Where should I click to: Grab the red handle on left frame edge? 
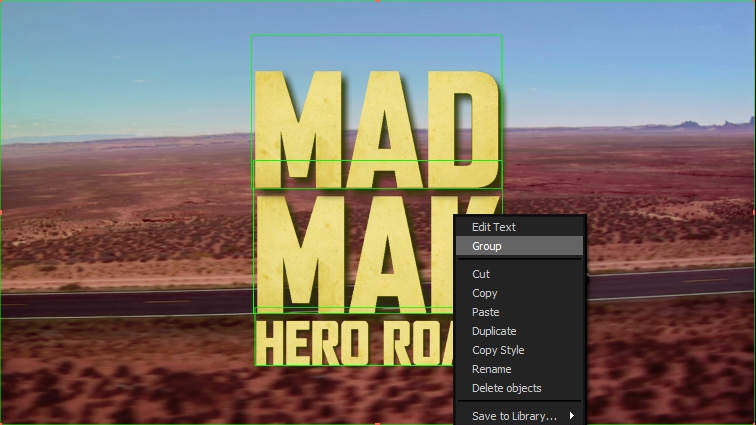click(x=2, y=212)
